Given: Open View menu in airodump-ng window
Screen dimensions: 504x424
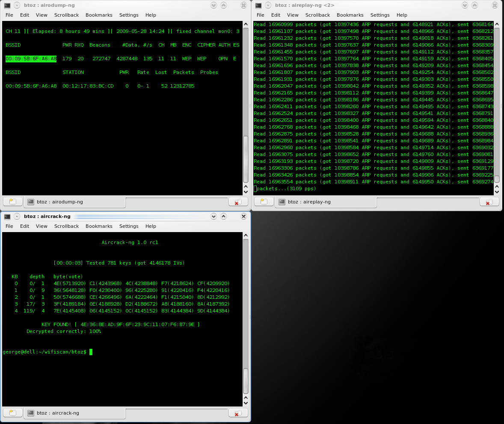Looking at the screenshot, I should [x=42, y=15].
